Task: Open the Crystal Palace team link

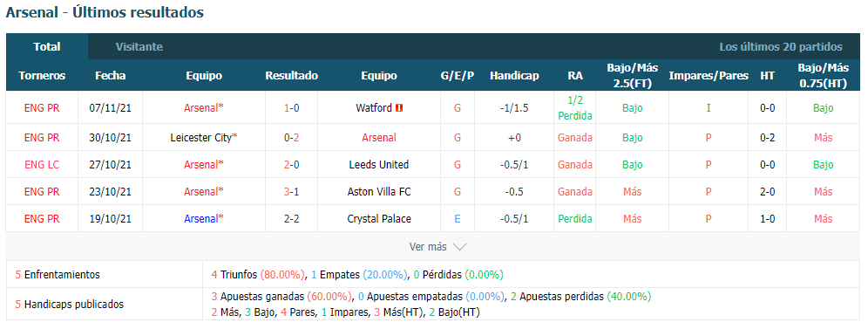Action: (x=379, y=219)
